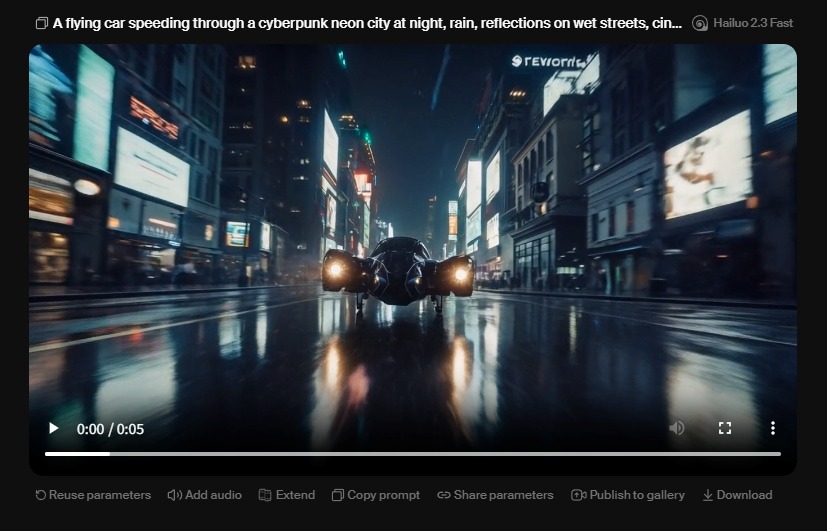Click the Share parameters chain link icon
This screenshot has width=827, height=531.
pos(444,495)
